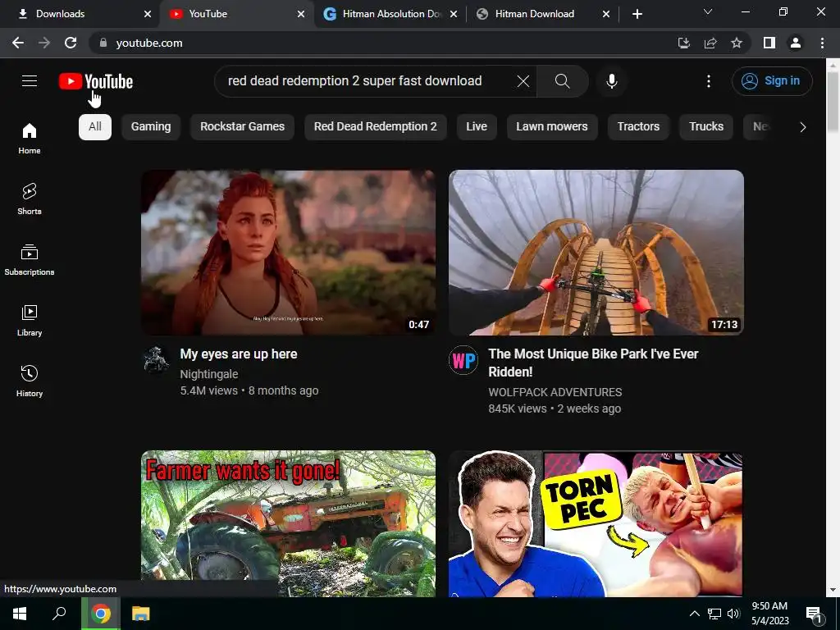Image resolution: width=840 pixels, height=630 pixels.
Task: Open 'My eyes are up here' title
Action: 239,354
